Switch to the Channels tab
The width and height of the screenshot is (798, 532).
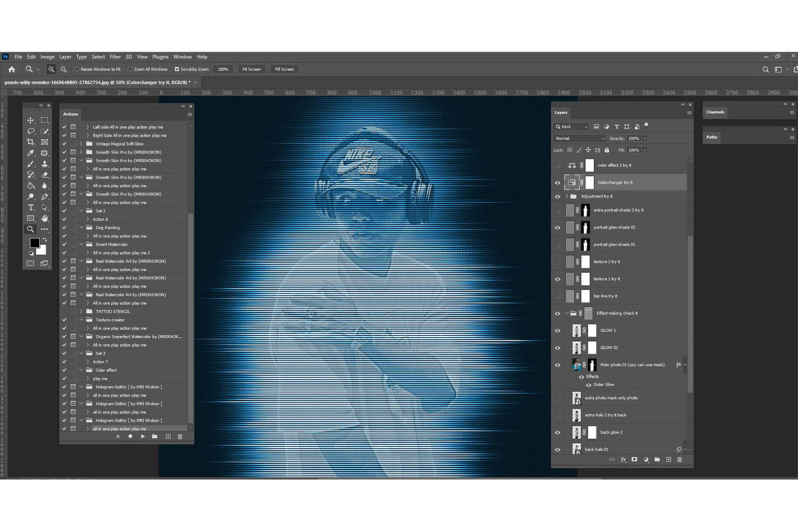click(716, 112)
